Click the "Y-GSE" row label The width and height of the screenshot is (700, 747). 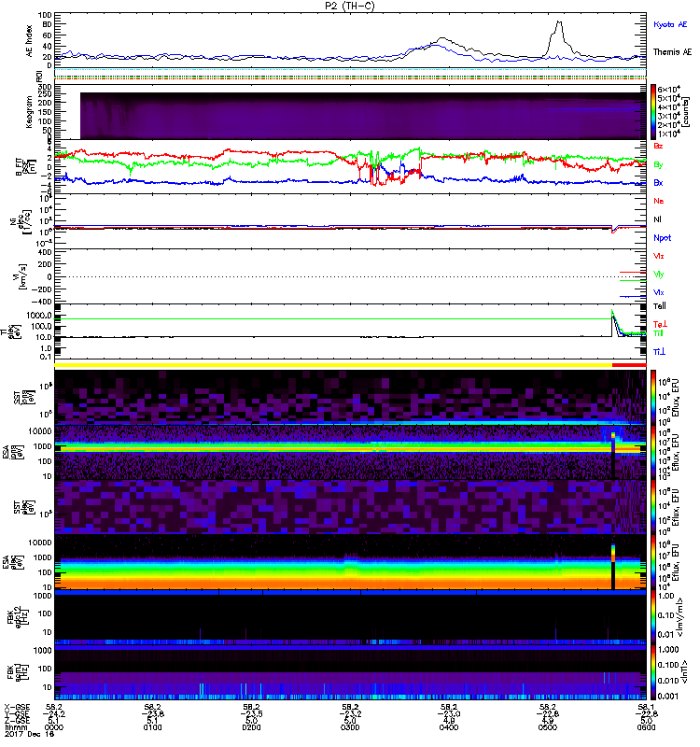[17, 713]
